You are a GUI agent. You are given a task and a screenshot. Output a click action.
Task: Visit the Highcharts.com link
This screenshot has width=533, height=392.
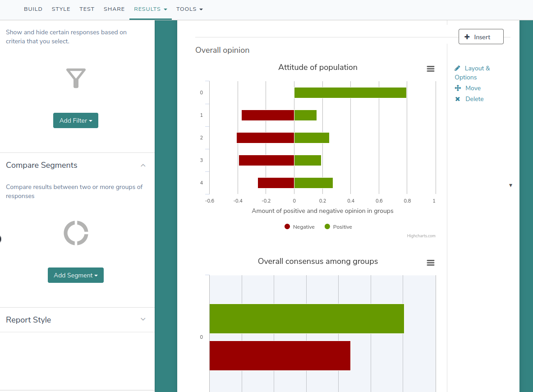421,235
